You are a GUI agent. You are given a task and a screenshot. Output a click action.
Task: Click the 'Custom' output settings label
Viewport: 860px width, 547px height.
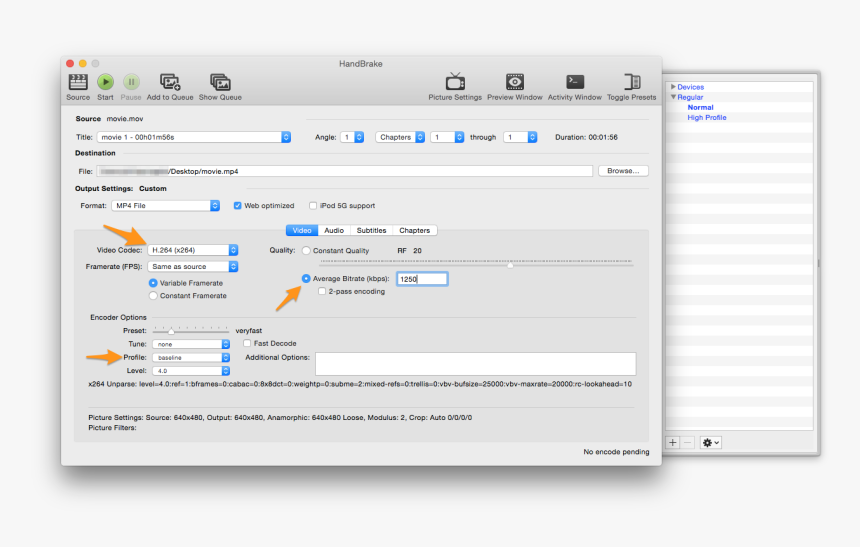[x=152, y=189]
